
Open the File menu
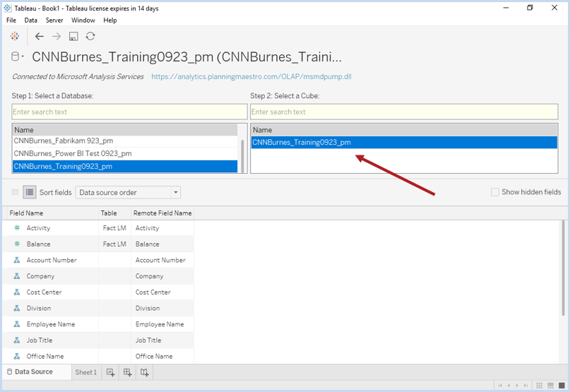[11, 20]
